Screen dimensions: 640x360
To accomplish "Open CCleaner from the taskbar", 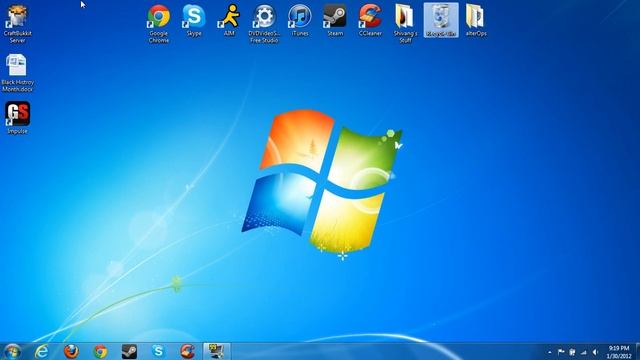I will coord(188,351).
